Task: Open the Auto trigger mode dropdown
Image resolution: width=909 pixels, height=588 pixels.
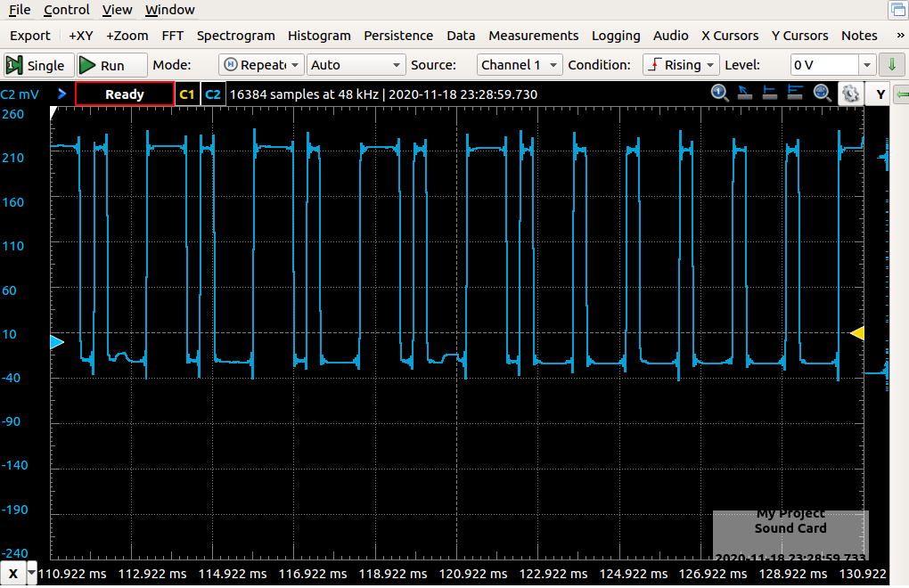Action: point(355,65)
